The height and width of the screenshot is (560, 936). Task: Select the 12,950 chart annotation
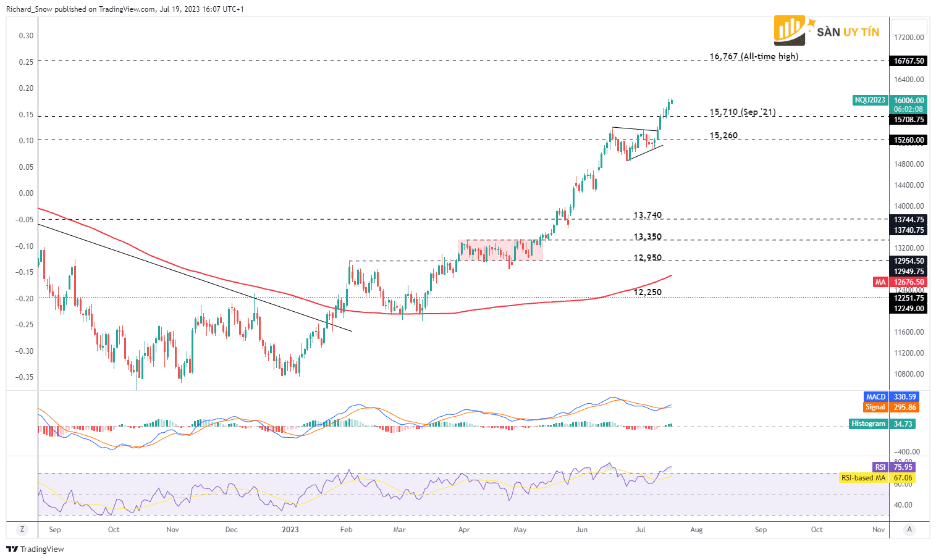(647, 257)
